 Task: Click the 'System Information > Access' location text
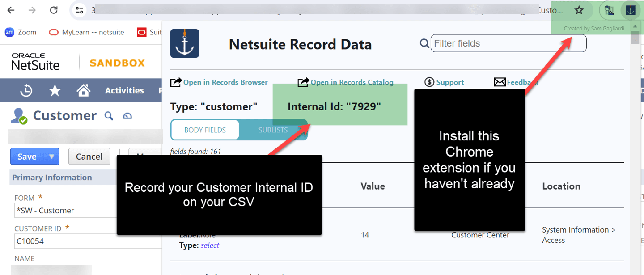579,235
